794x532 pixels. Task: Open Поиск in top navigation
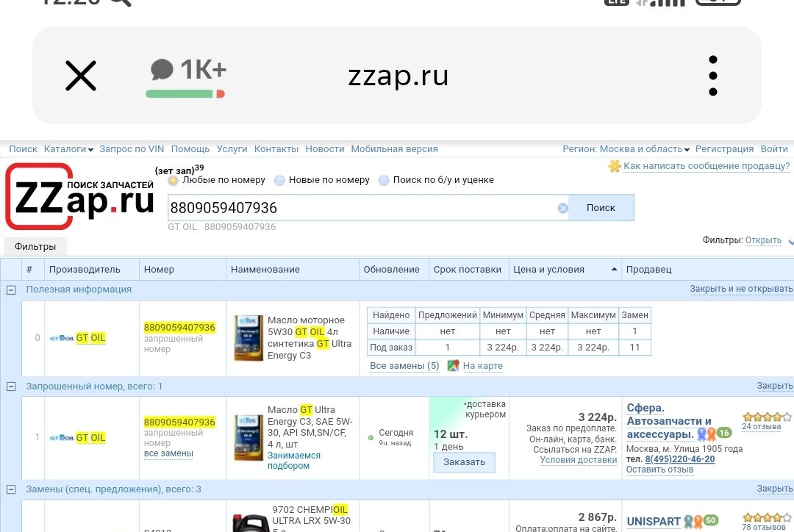pos(24,149)
